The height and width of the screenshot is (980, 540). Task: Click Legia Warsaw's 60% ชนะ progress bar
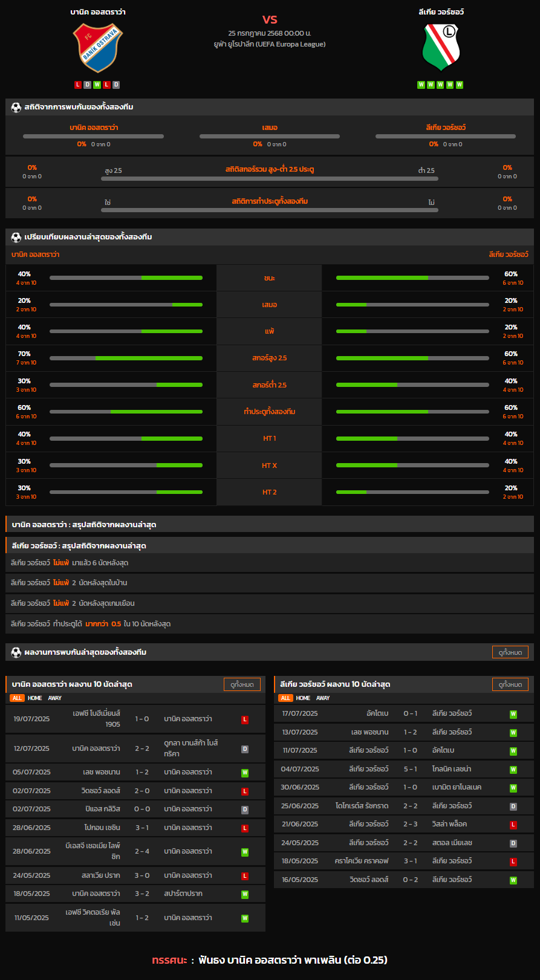[x=412, y=278]
